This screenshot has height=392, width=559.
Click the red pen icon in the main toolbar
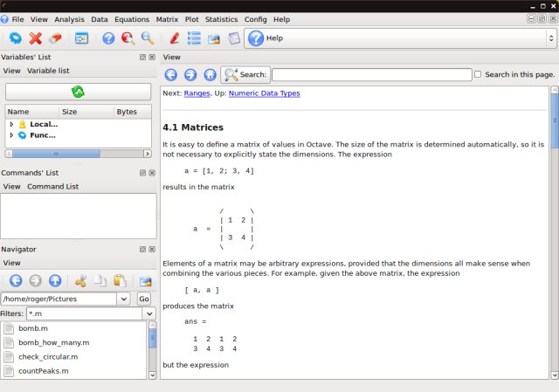pyautogui.click(x=175, y=38)
